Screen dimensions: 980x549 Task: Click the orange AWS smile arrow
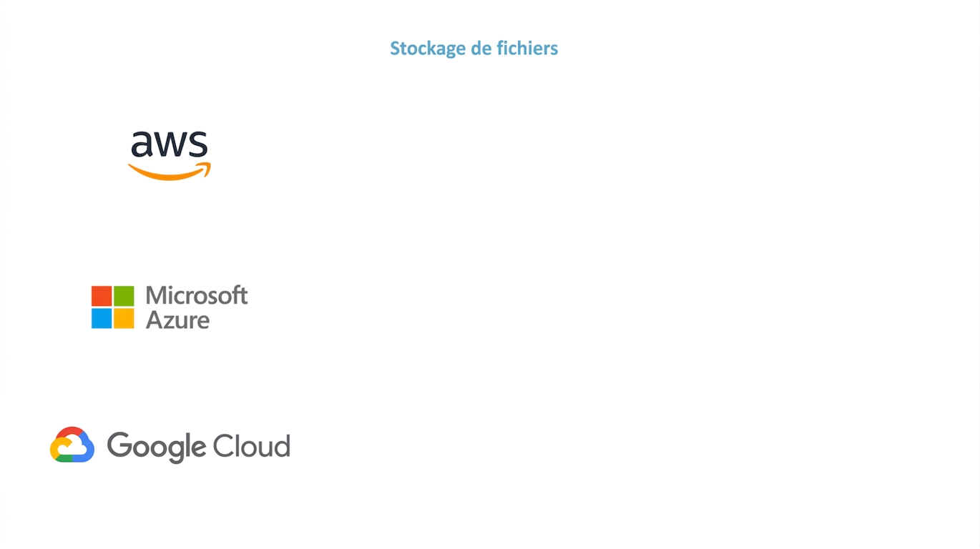click(170, 171)
